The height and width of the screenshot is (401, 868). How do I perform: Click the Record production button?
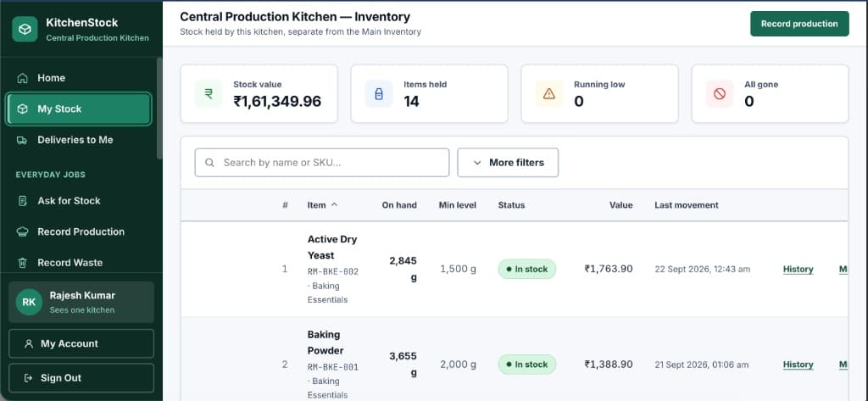pos(799,24)
